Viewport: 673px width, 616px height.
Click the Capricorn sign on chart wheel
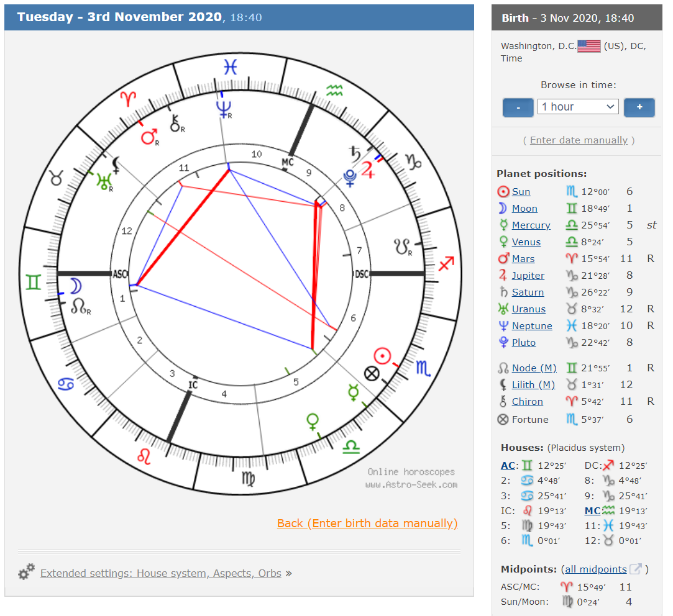pos(413,161)
